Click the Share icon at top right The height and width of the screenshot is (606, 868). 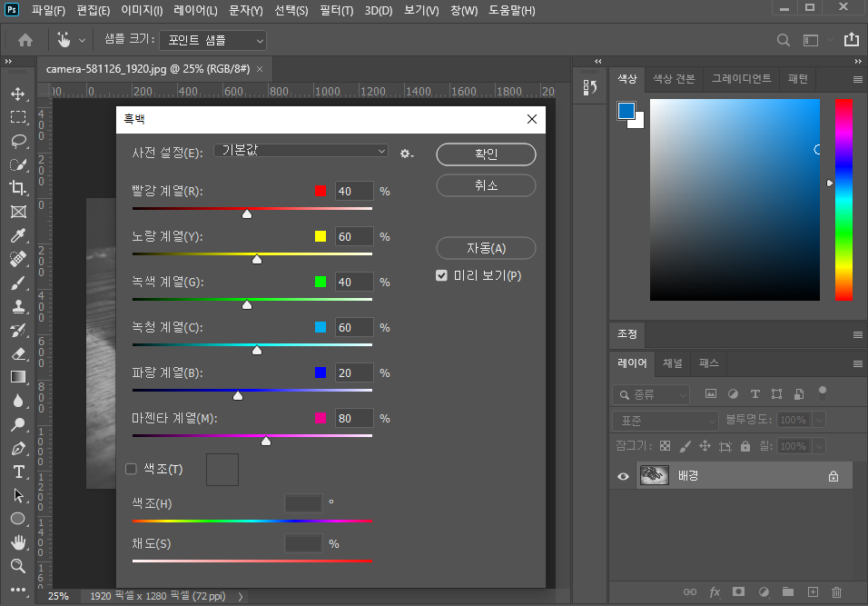coord(851,39)
